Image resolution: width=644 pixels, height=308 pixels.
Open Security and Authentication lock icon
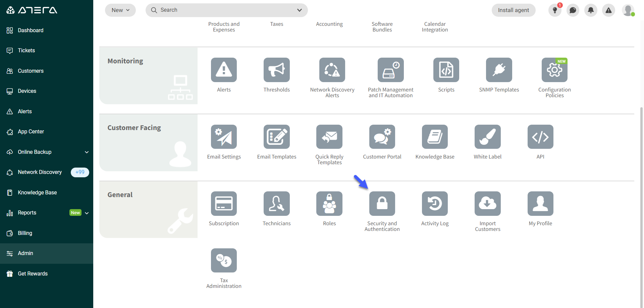[x=382, y=203]
